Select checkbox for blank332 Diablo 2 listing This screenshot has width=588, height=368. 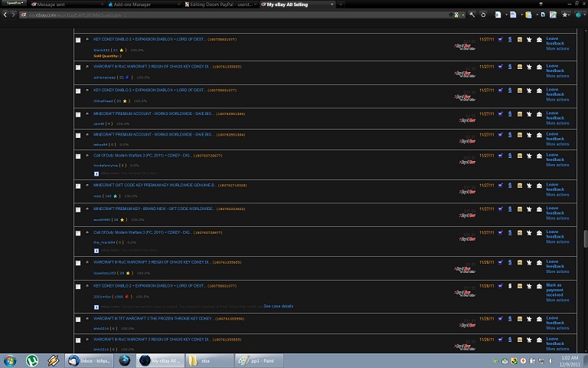(x=78, y=40)
